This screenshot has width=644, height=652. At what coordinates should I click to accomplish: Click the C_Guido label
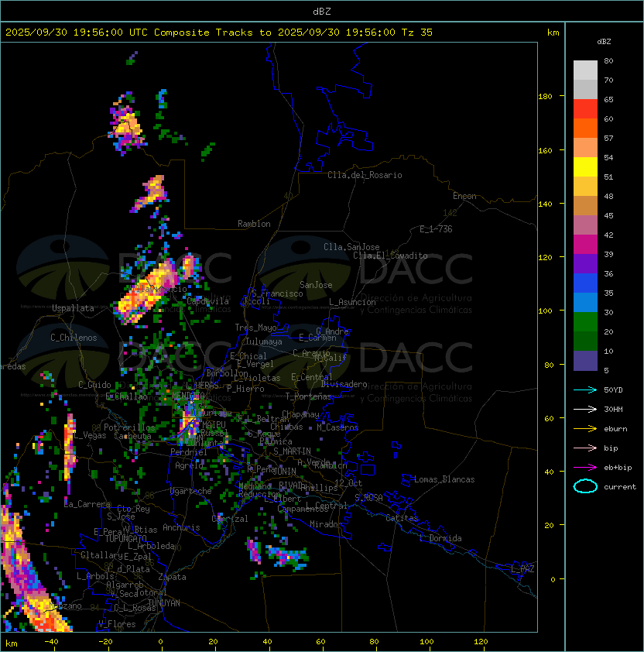coord(94,385)
